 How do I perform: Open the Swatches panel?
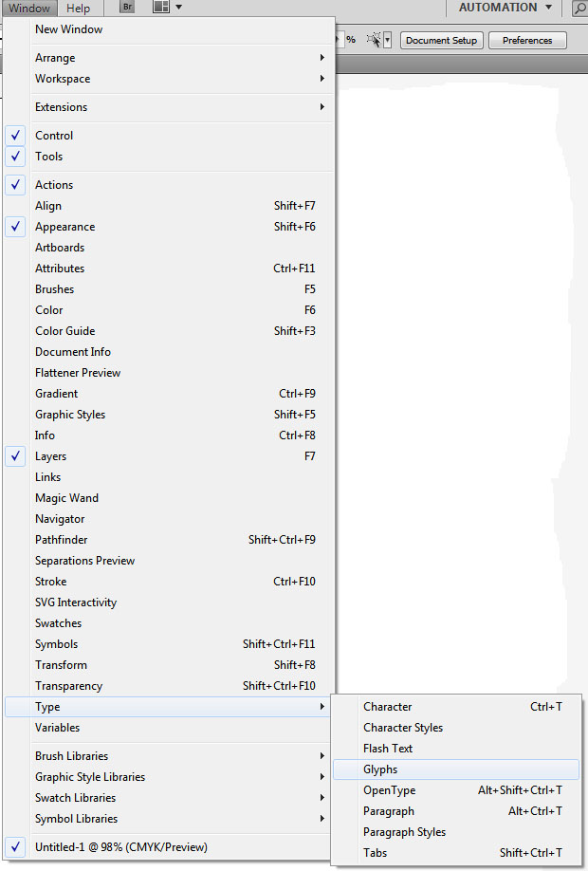(59, 623)
